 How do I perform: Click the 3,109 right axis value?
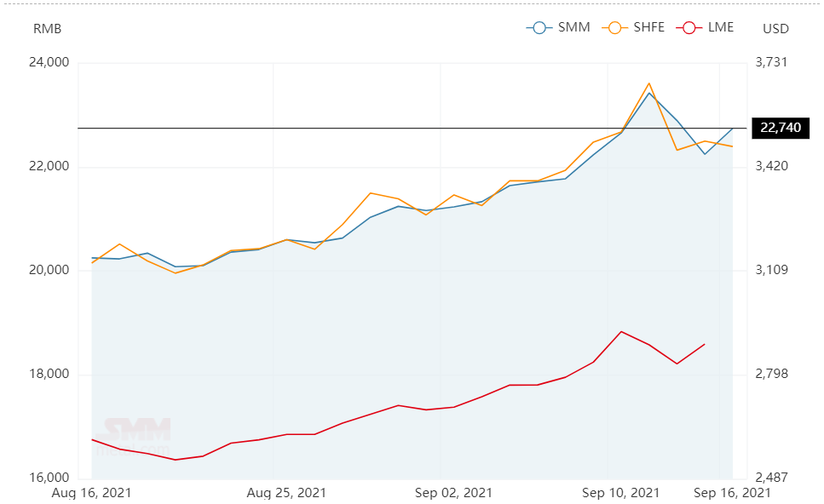pyautogui.click(x=771, y=270)
